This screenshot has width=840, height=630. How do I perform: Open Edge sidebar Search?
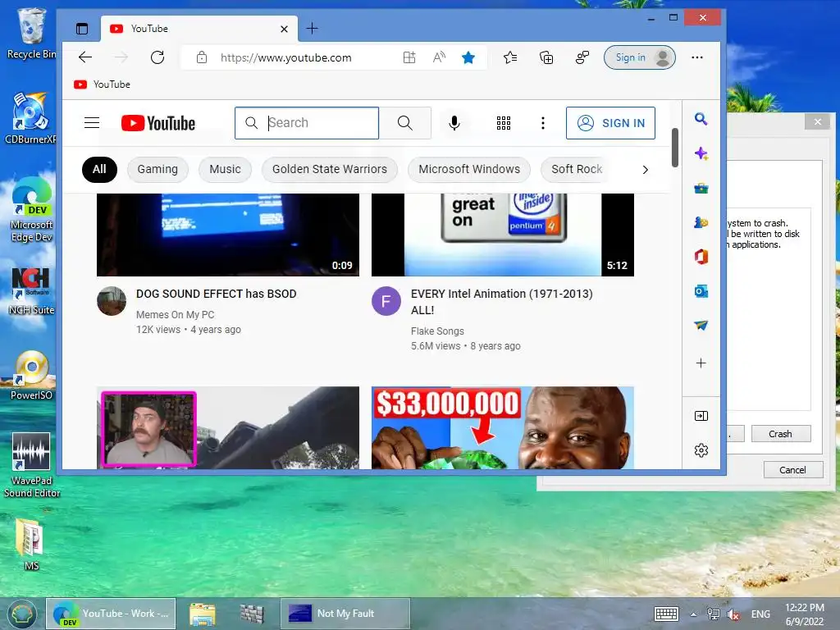[701, 118]
